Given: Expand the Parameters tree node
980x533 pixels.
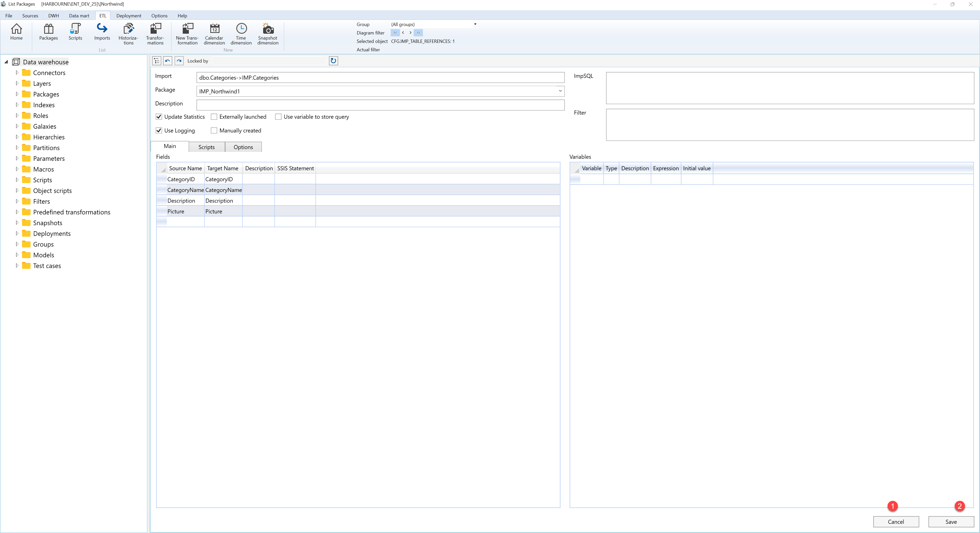Looking at the screenshot, I should 17,158.
